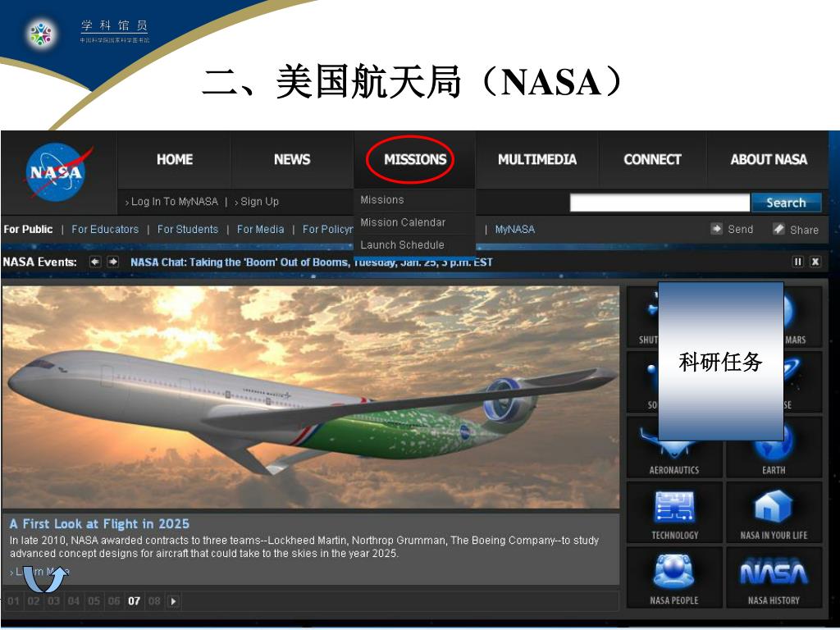Click the carousel play arrow button
This screenshot has height=630, width=840.
coord(174,601)
